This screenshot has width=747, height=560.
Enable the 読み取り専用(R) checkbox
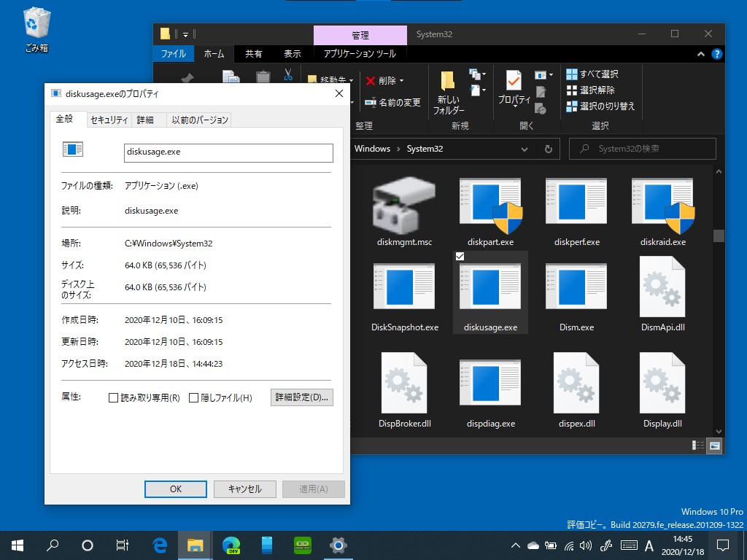113,397
